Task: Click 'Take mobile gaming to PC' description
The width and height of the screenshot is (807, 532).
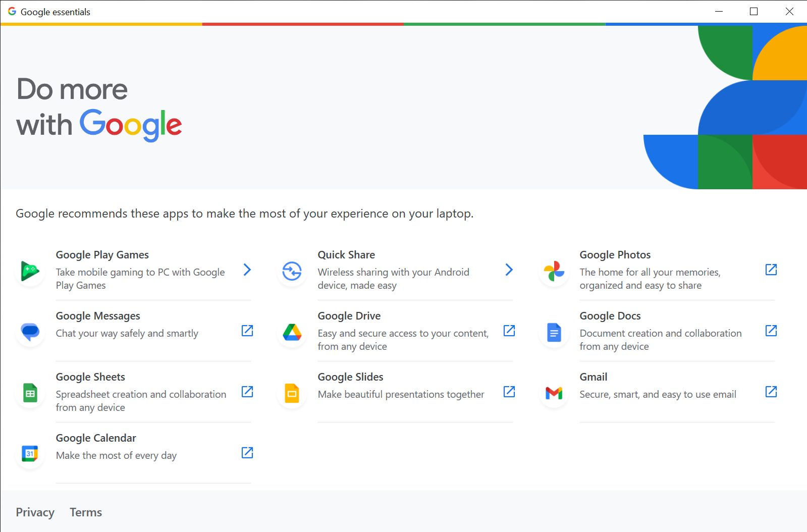Action: click(x=140, y=279)
